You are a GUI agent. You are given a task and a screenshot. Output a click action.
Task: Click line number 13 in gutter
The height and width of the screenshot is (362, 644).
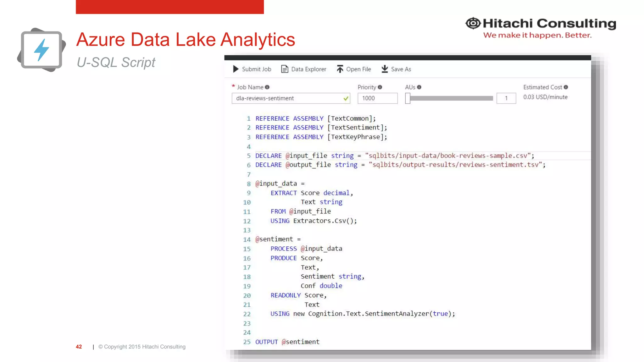(247, 230)
